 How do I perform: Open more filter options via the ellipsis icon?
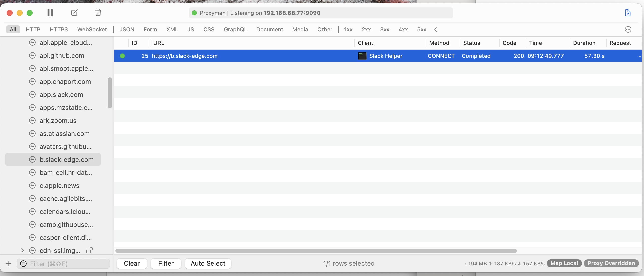pyautogui.click(x=628, y=29)
